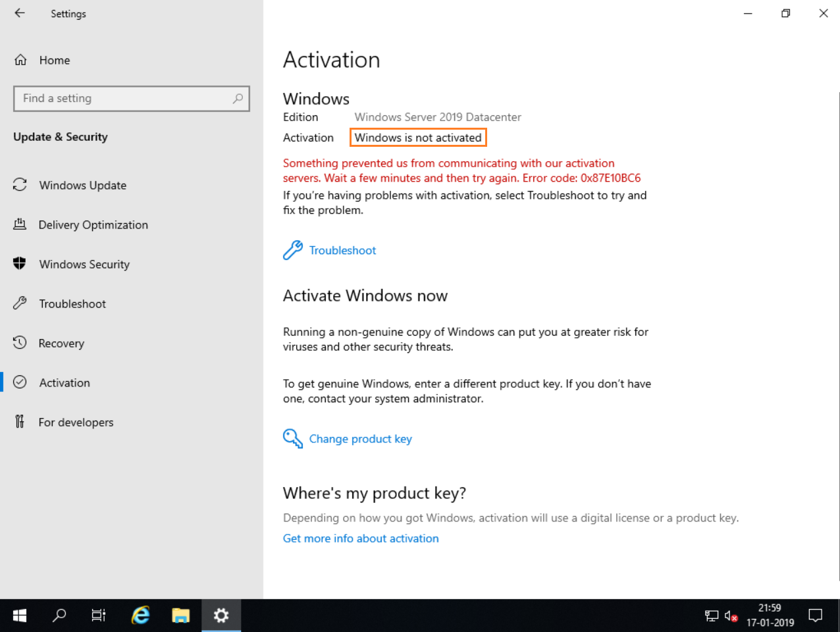Screen dimensions: 840x632
Task: Click the Find a setting search box
Action: [132, 98]
